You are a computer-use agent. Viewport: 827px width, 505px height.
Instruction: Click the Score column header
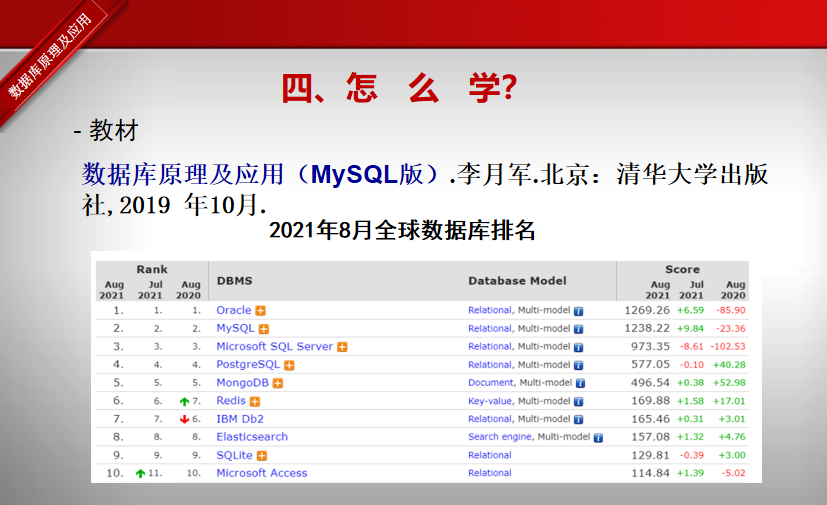[x=682, y=269]
